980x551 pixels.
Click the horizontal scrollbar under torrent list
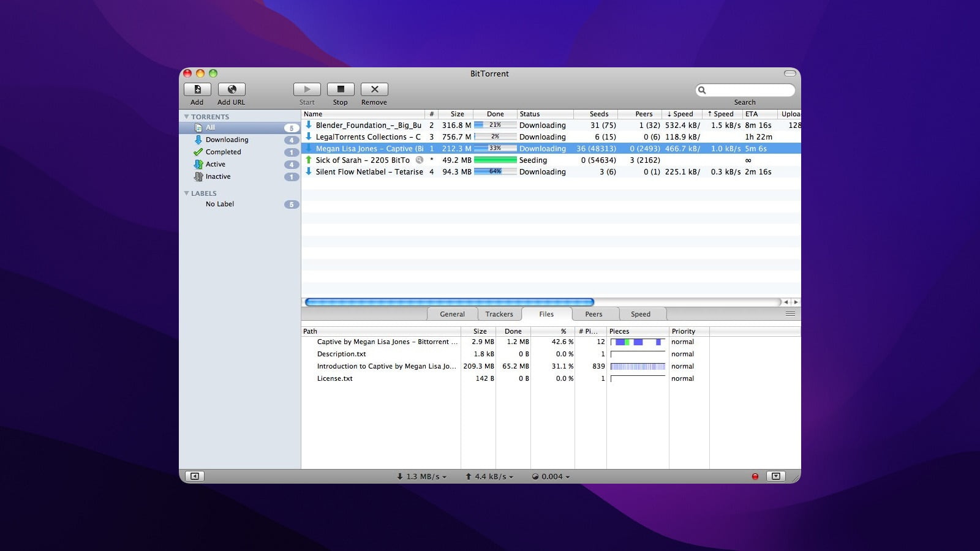[449, 302]
